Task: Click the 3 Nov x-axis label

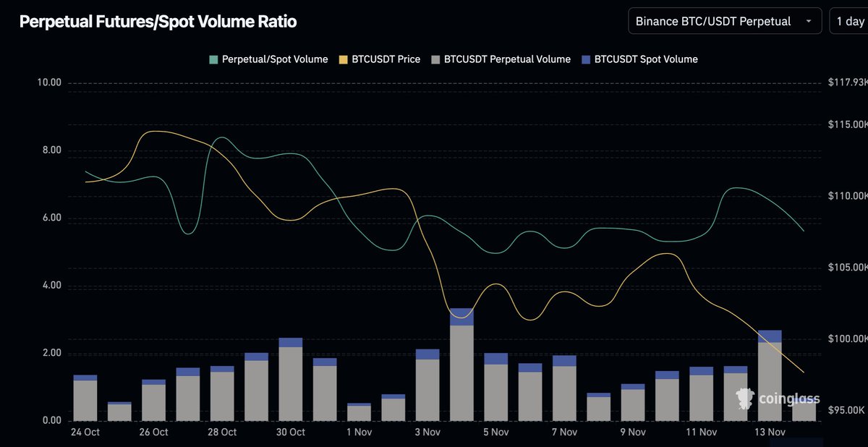Action: [x=427, y=433]
